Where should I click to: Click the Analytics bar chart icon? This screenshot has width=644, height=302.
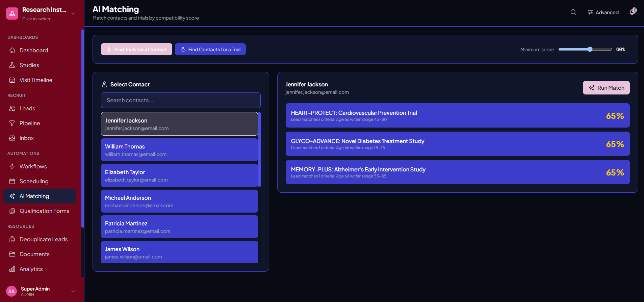click(x=12, y=269)
